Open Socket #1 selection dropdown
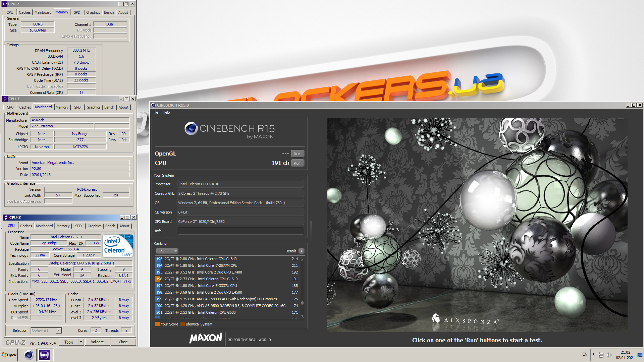Image resolution: width=644 pixels, height=362 pixels. click(46, 331)
